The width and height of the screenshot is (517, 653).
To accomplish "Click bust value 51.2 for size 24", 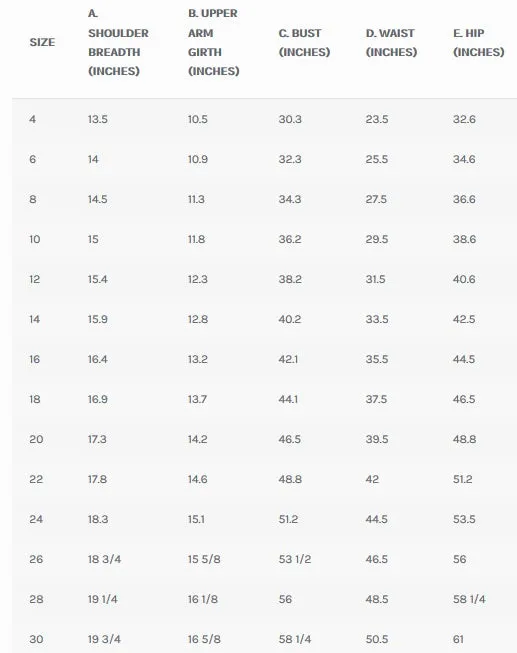I will 288,519.
